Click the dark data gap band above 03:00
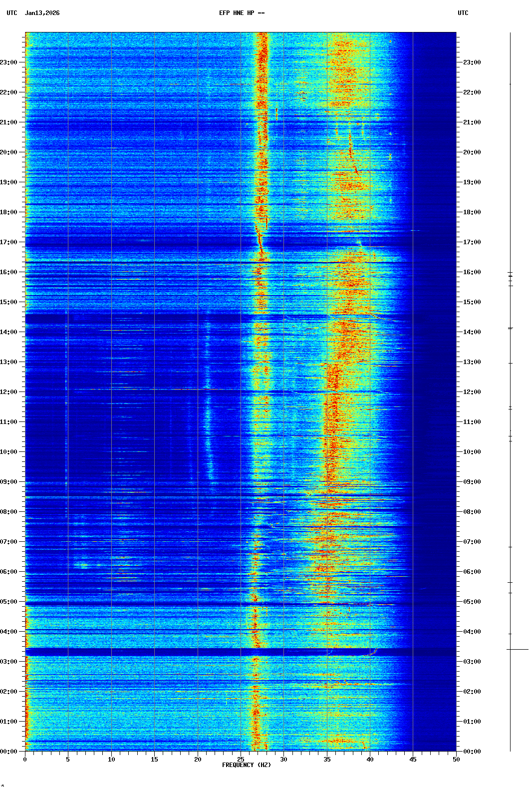The image size is (532, 791). (x=240, y=652)
